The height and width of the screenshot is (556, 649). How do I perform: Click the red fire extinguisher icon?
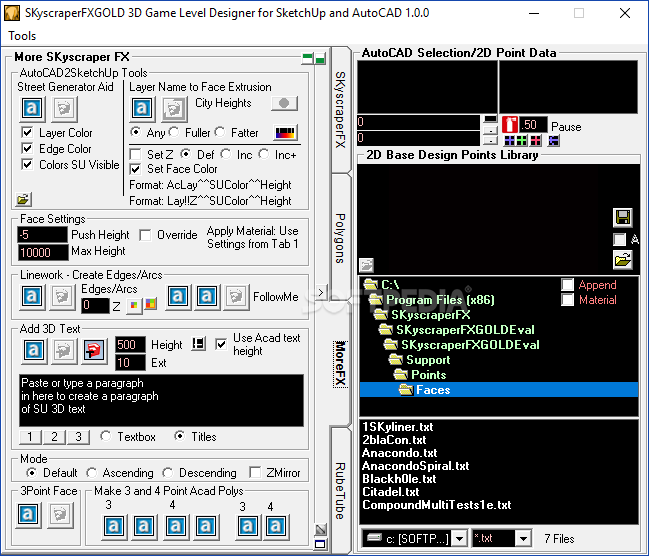[510, 125]
